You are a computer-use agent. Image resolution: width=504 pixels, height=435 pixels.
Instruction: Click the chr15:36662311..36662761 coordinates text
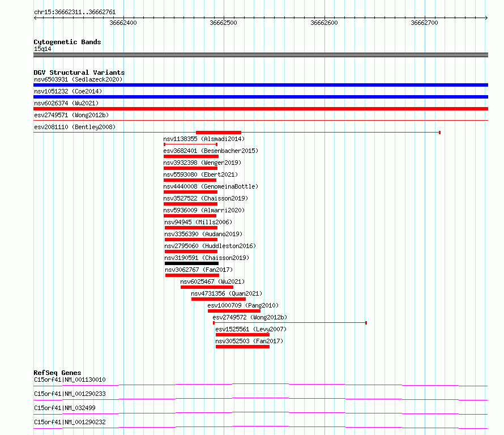75,12
